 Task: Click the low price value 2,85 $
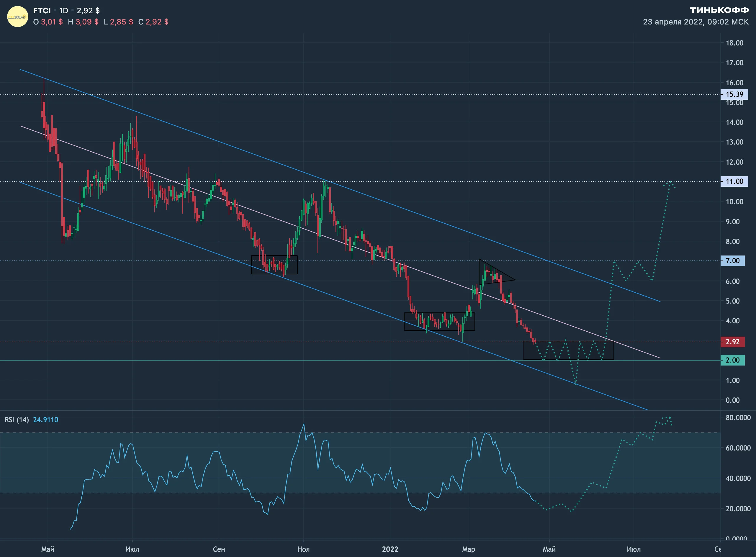point(121,22)
